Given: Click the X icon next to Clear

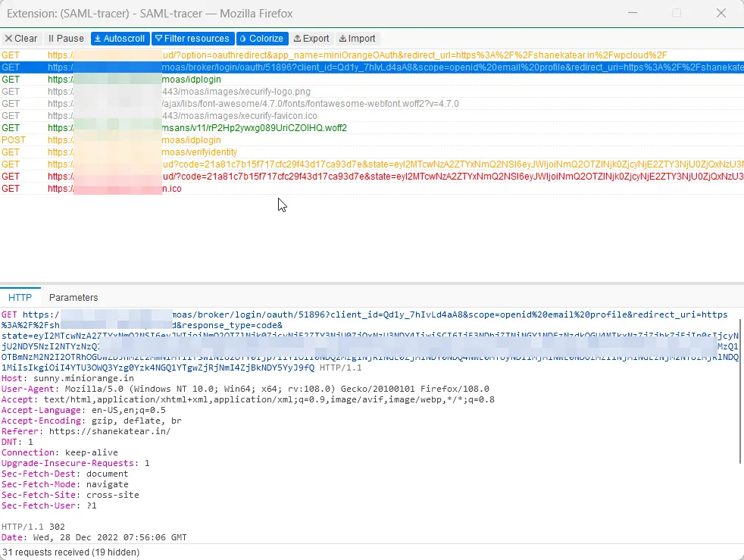Looking at the screenshot, I should coord(8,38).
